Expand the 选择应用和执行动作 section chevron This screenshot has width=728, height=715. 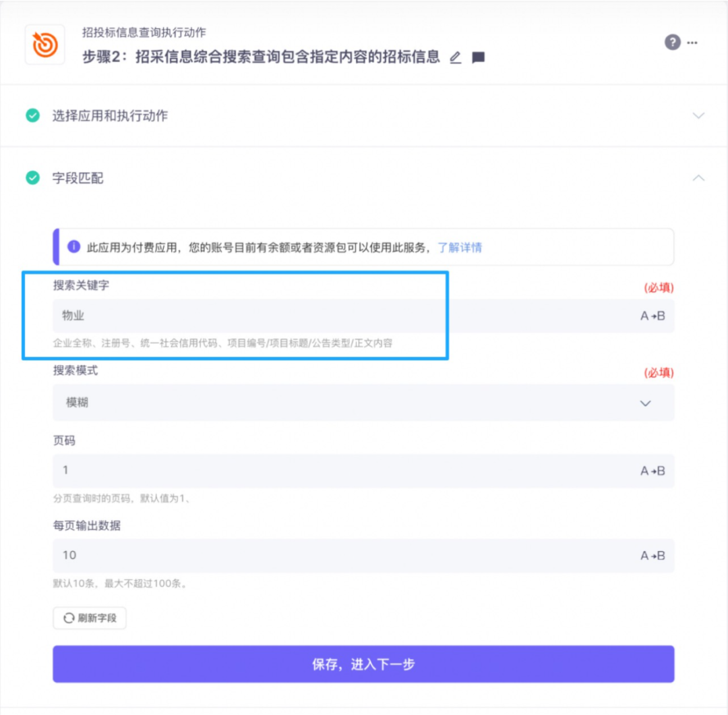(698, 115)
